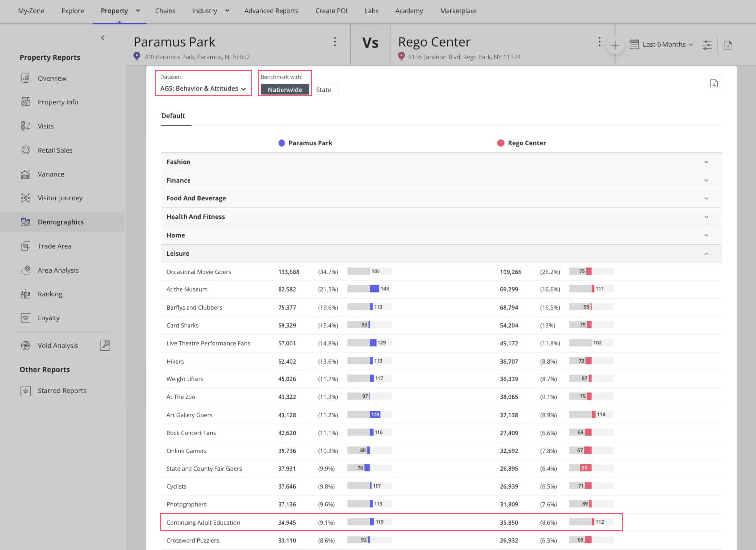This screenshot has width=756, height=550.
Task: Select the Default tab
Action: [x=173, y=116]
